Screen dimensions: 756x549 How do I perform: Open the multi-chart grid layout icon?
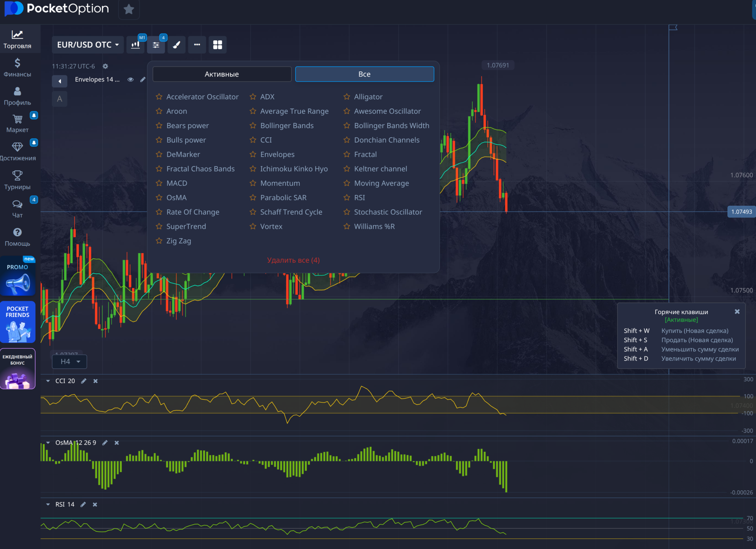click(217, 45)
